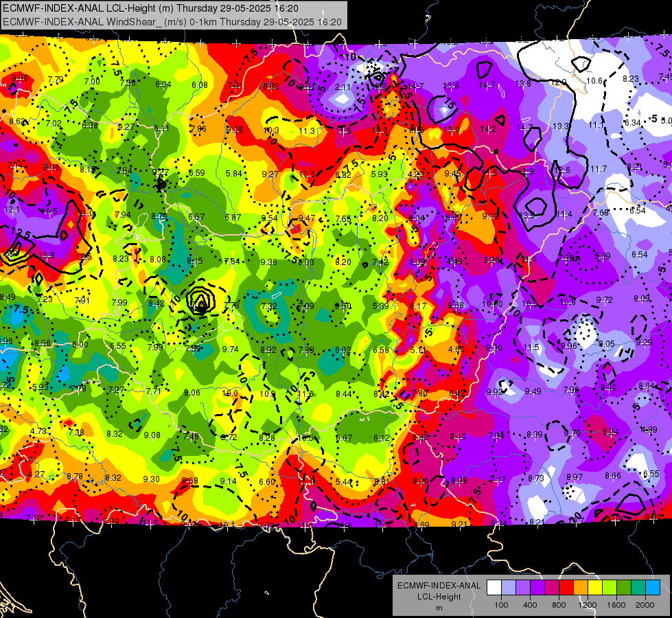This screenshot has width=672, height=618.
Task: Click the wind shear value 6.04
Action: [163, 84]
